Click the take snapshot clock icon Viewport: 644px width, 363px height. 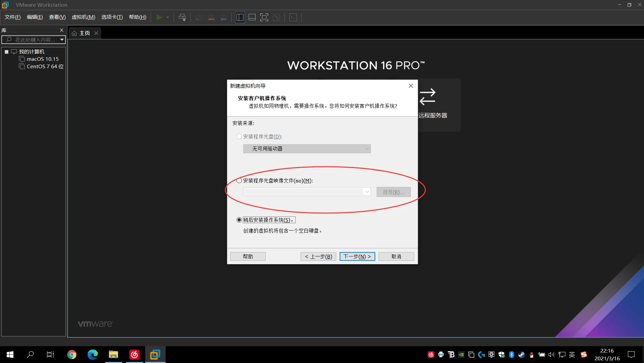pos(199,17)
